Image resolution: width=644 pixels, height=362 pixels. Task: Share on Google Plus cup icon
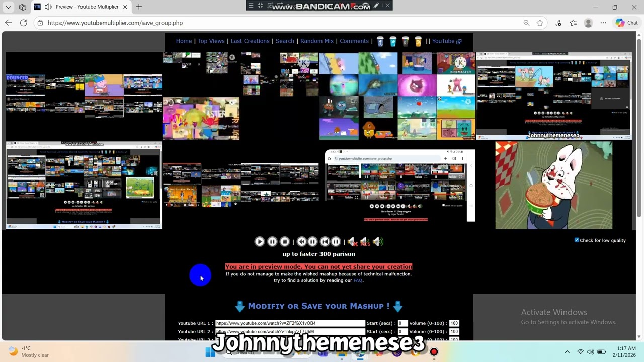(406, 41)
